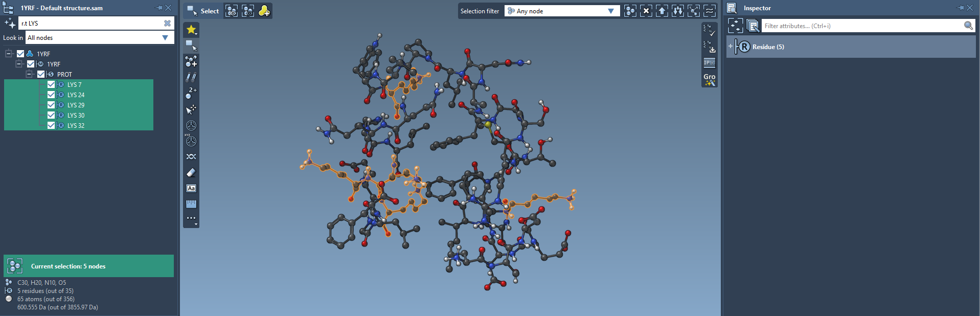Open the Selection filter 'Any node' dropdown
This screenshot has height=316, width=980.
coord(610,11)
